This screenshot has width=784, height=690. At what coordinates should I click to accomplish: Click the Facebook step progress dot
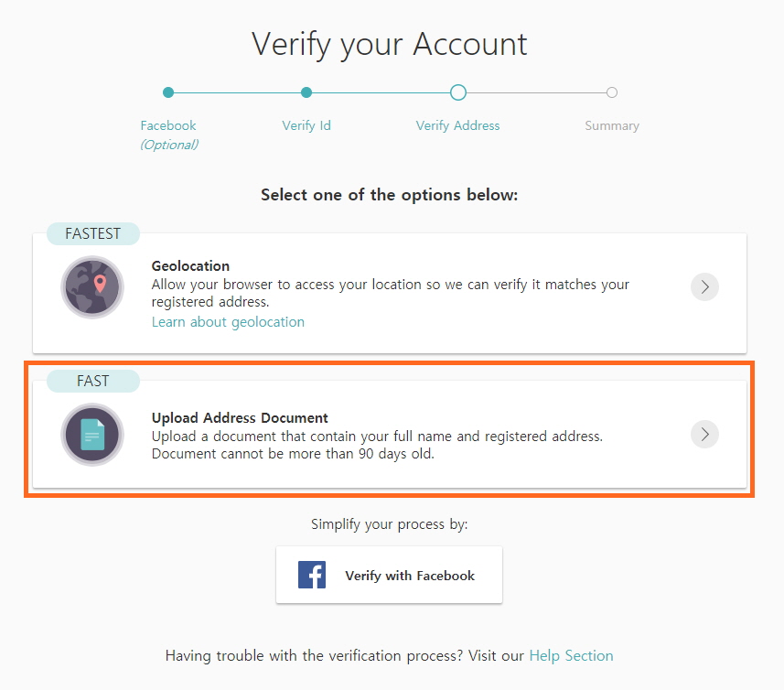pos(168,92)
